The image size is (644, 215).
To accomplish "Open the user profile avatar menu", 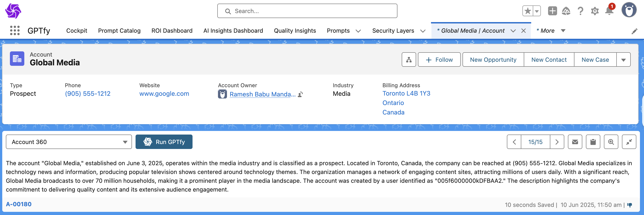I will pyautogui.click(x=629, y=10).
